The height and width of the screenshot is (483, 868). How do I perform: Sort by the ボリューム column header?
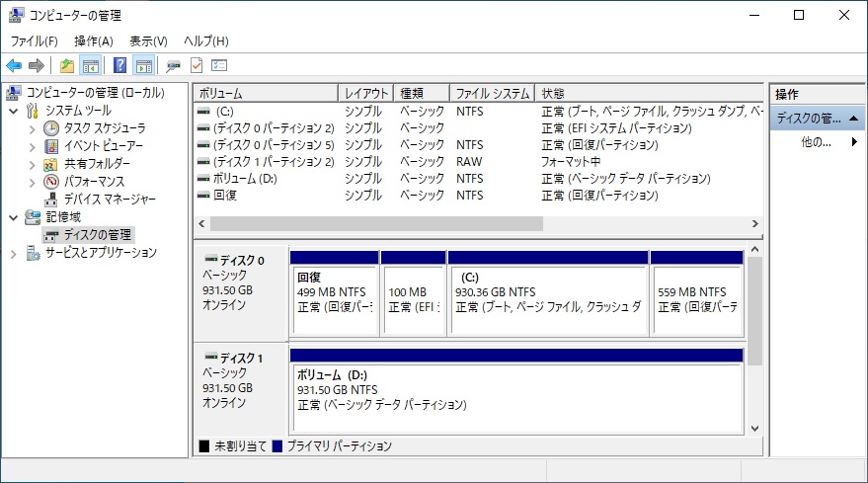(266, 93)
